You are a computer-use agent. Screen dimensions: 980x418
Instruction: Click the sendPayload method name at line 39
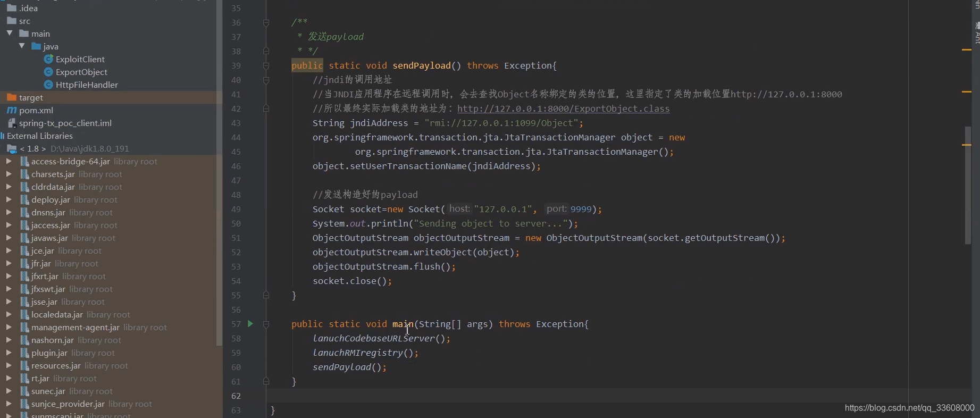pyautogui.click(x=422, y=65)
